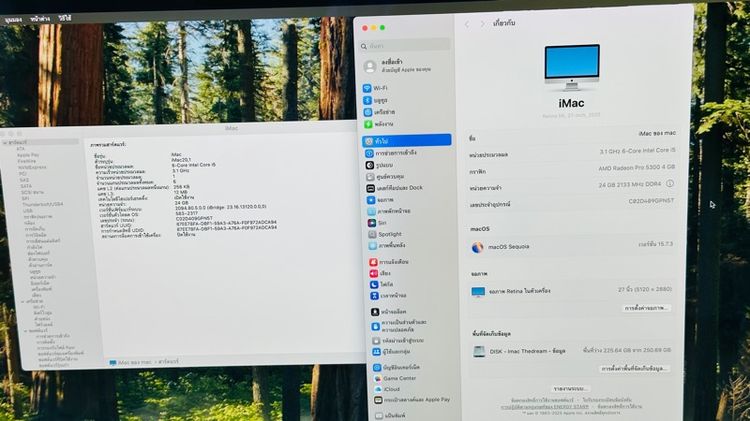The width and height of the screenshot is (750, 421).
Task: Open Internet Accounts settings
Action: tap(396, 367)
